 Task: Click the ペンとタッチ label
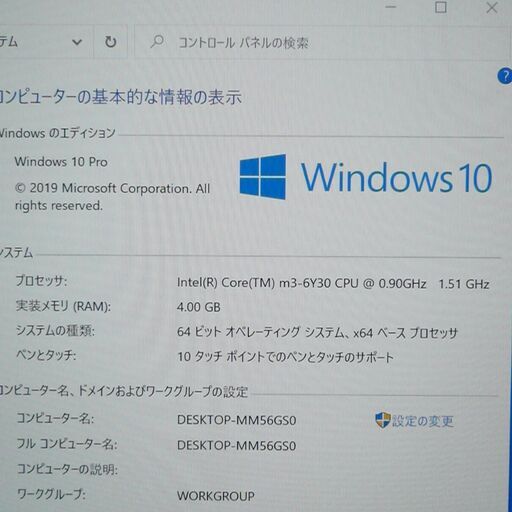click(x=46, y=355)
